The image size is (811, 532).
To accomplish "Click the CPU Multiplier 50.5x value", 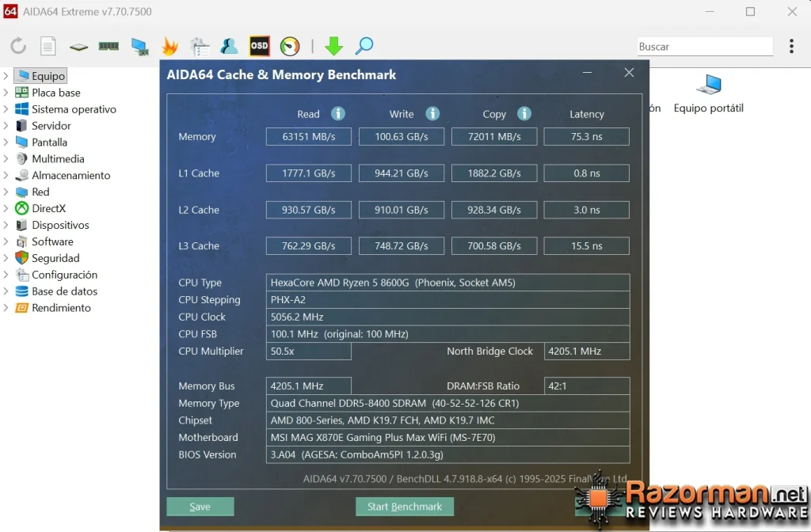I will click(309, 351).
